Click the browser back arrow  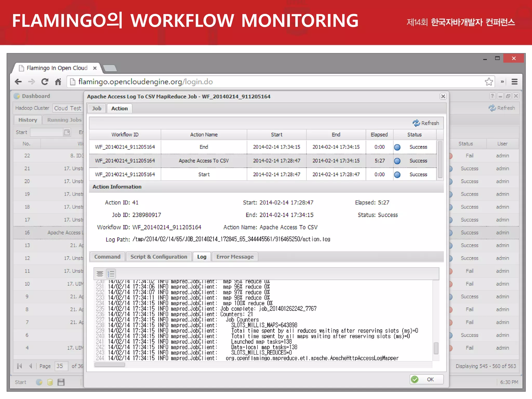click(18, 82)
